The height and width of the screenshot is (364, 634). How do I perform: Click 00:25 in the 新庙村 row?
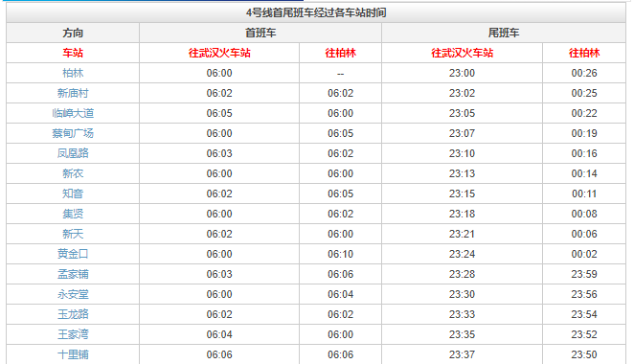coord(584,94)
